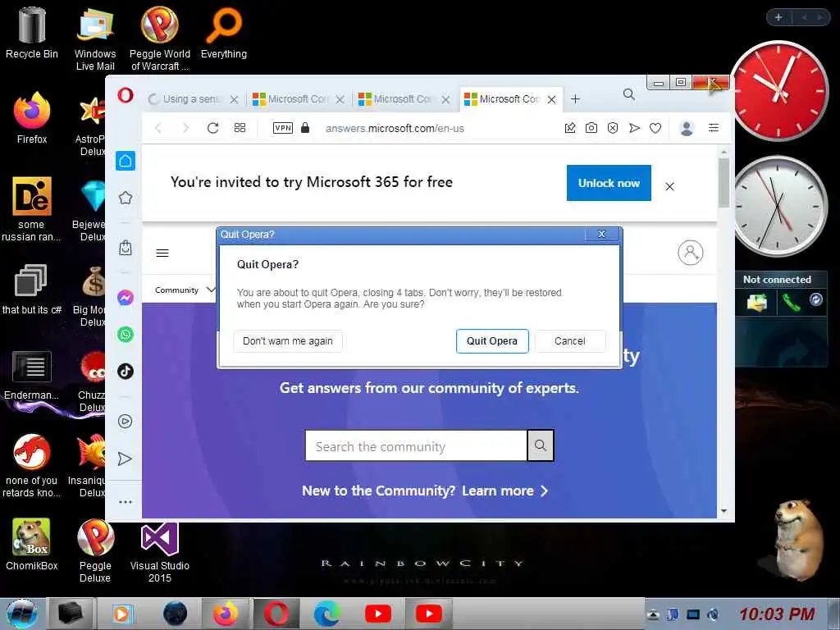Open sidebar bookmarks star icon
The image size is (840, 630).
point(126,198)
